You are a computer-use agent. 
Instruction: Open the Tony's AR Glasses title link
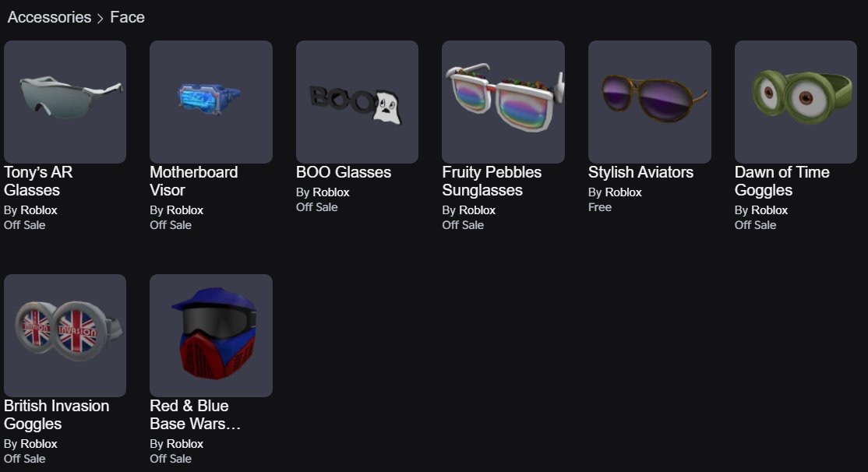click(x=38, y=181)
